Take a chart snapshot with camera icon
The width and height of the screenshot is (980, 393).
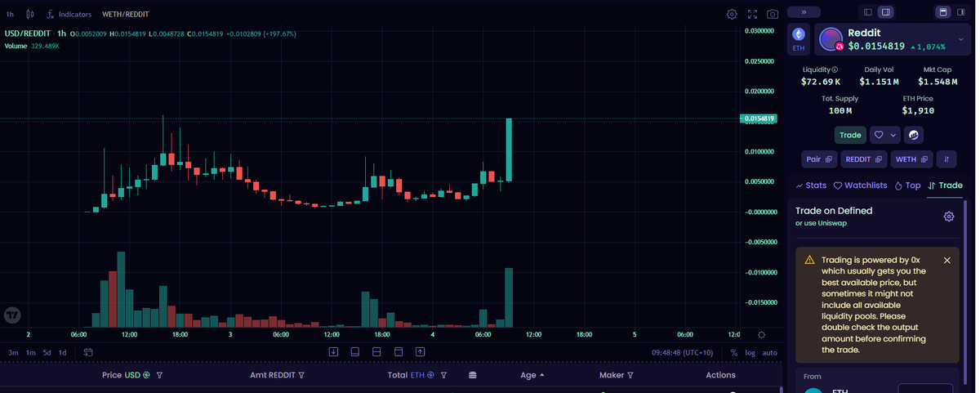click(773, 14)
